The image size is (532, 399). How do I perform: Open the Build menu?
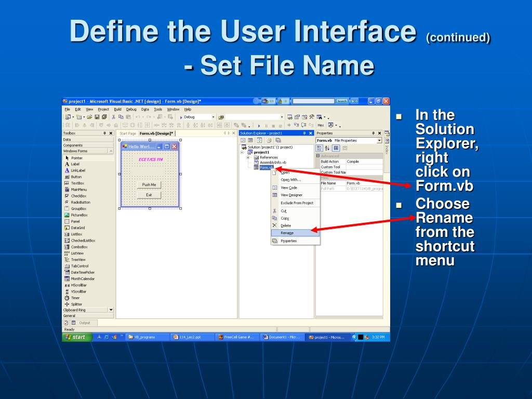point(118,109)
